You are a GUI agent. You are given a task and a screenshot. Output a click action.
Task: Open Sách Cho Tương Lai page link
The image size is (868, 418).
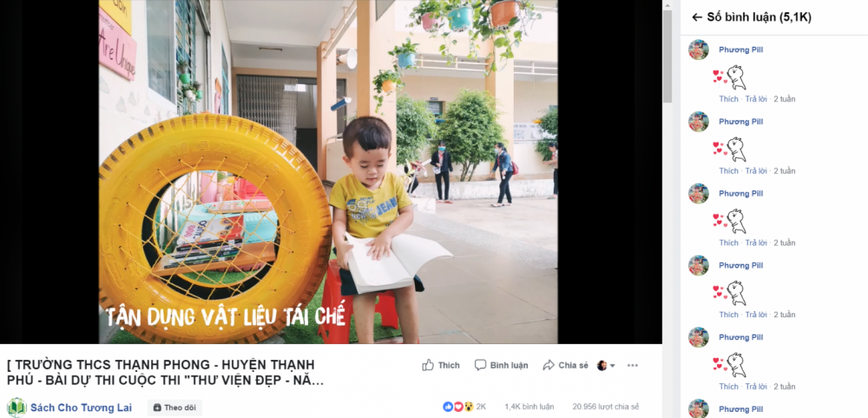81,408
